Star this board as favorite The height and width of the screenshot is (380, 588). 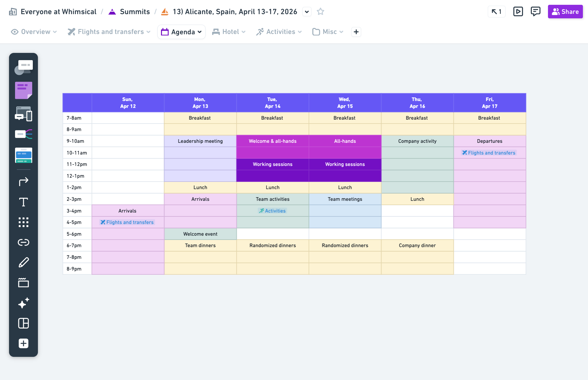point(320,12)
